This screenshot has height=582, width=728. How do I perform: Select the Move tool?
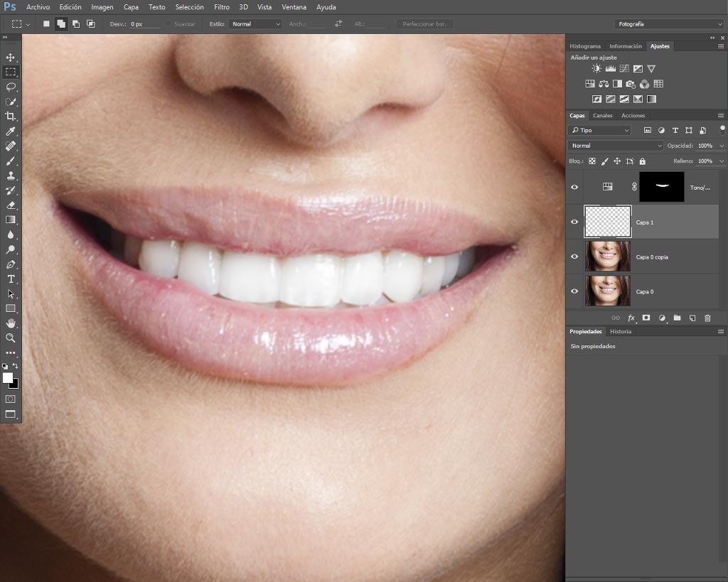(10, 58)
